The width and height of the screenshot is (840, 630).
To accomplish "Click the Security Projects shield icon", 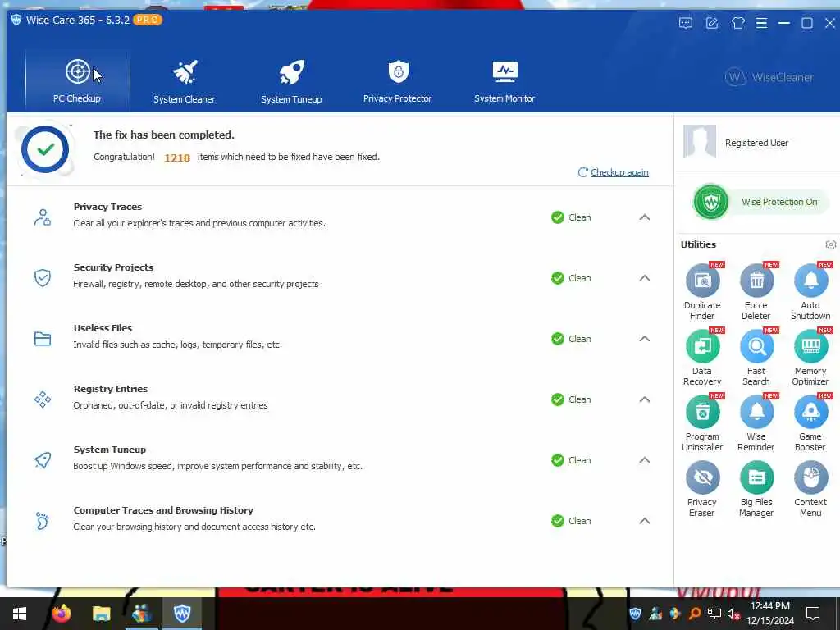I will point(43,277).
